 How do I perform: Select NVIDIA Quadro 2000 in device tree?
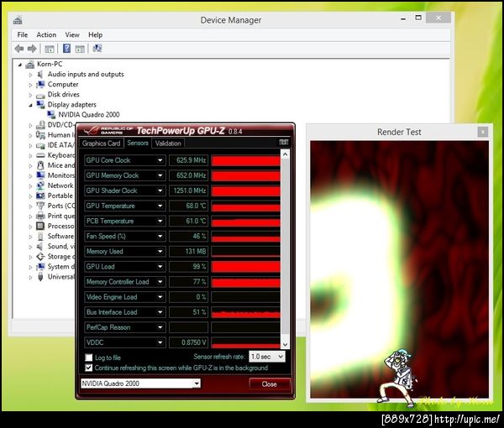coord(89,115)
